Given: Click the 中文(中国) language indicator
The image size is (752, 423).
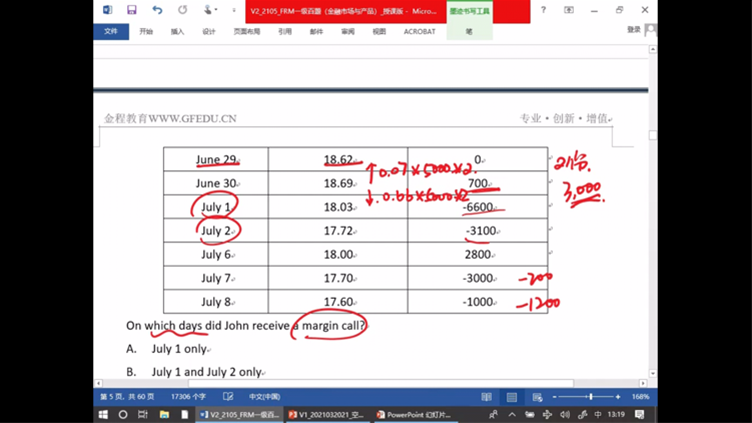Looking at the screenshot, I should click(x=264, y=397).
